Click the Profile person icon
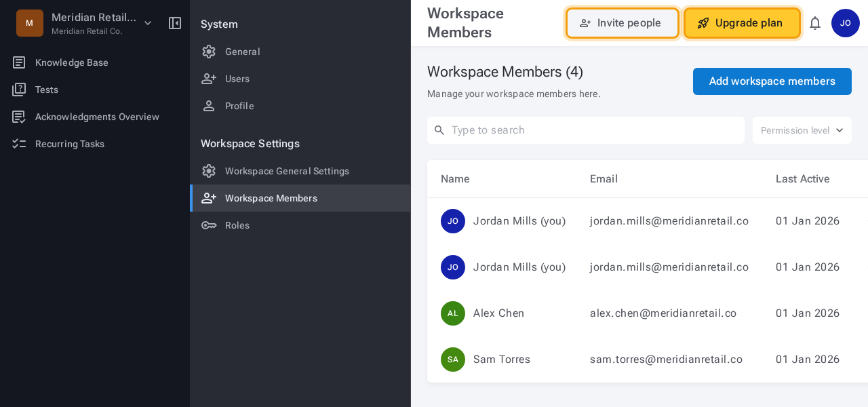Screen dimensions: 868x407 pyautogui.click(x=209, y=106)
